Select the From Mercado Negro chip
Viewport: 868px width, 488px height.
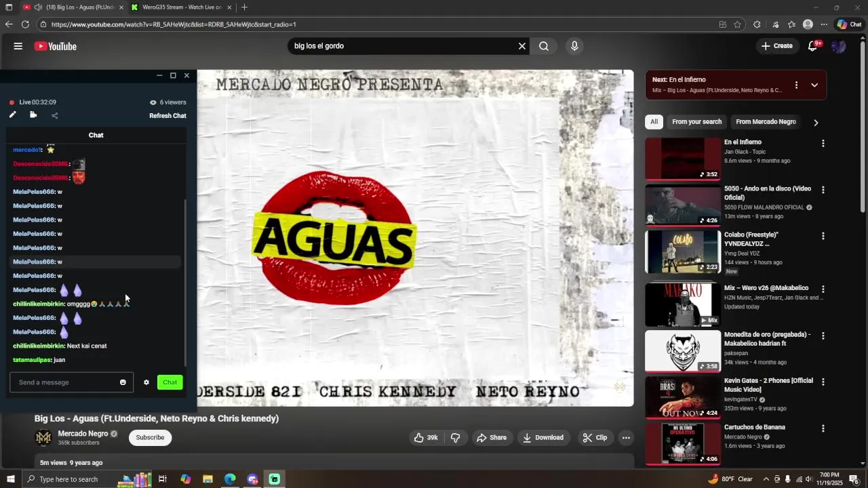point(766,122)
